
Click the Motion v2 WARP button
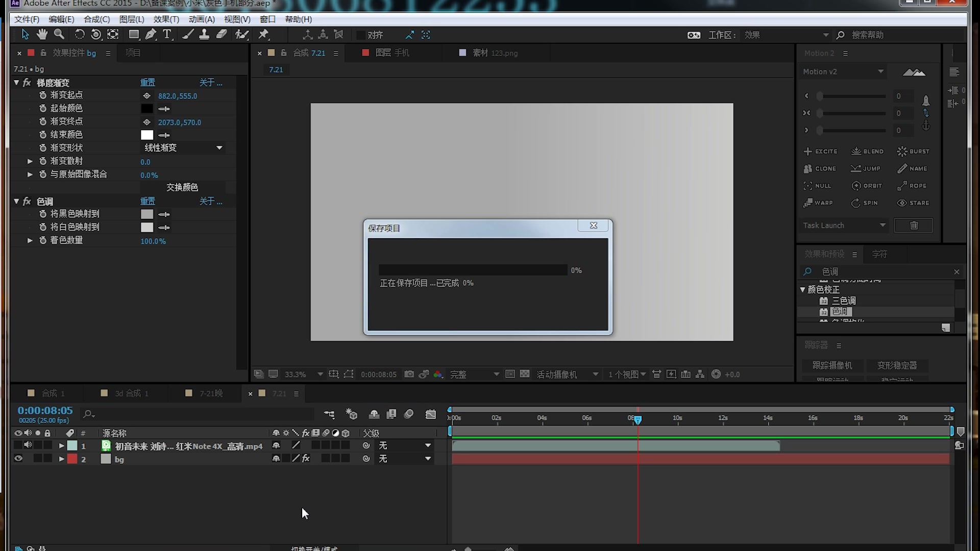point(818,203)
